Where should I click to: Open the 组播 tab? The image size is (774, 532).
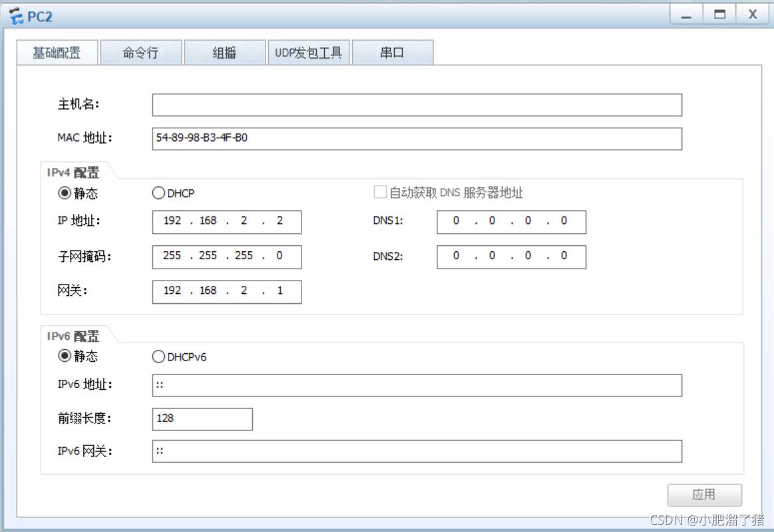coord(224,53)
